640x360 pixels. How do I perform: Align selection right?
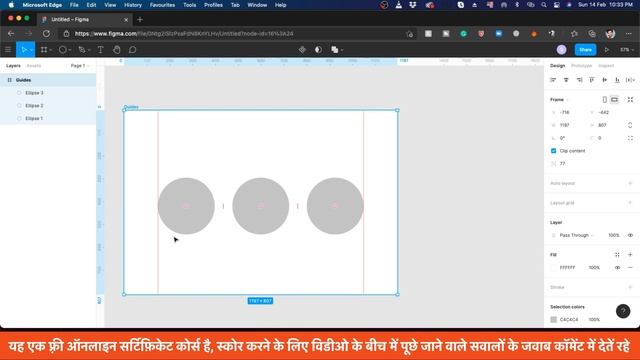pyautogui.click(x=579, y=80)
